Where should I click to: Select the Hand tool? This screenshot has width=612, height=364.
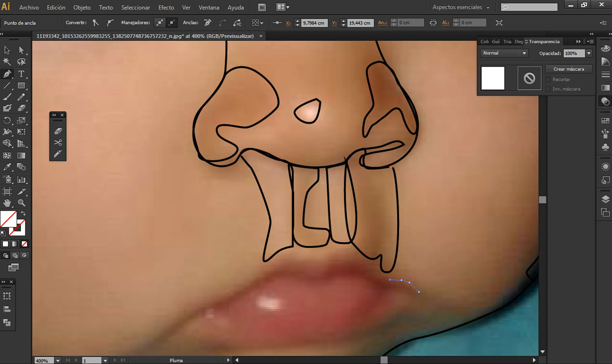7,203
